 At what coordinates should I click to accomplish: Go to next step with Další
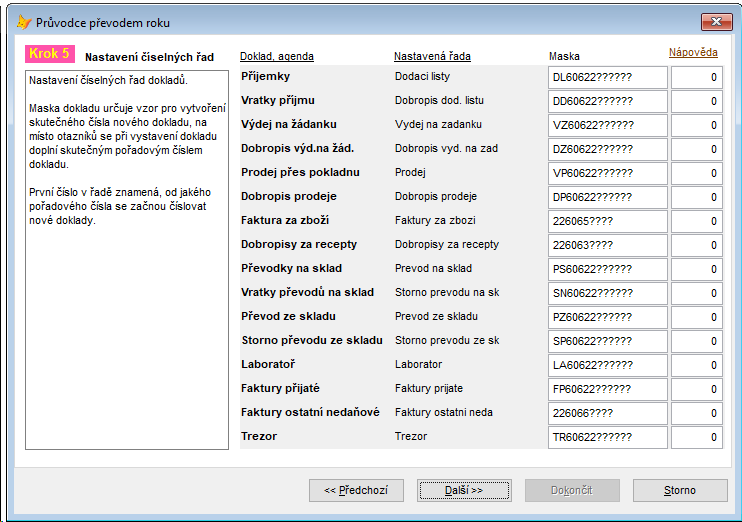[x=464, y=490]
